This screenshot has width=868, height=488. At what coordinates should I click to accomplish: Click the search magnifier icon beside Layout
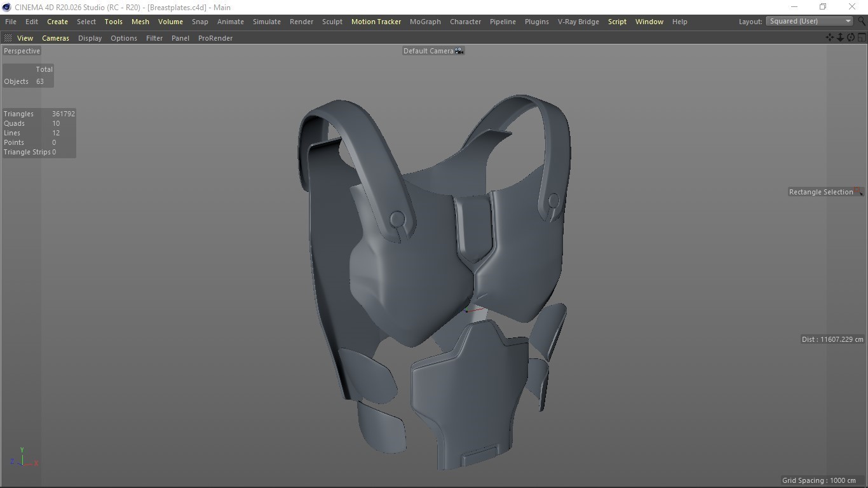click(862, 21)
